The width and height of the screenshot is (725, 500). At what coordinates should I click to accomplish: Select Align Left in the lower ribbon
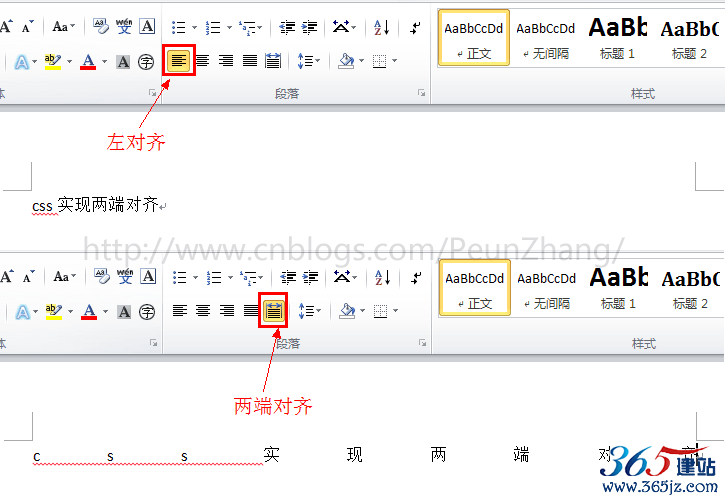click(x=180, y=310)
